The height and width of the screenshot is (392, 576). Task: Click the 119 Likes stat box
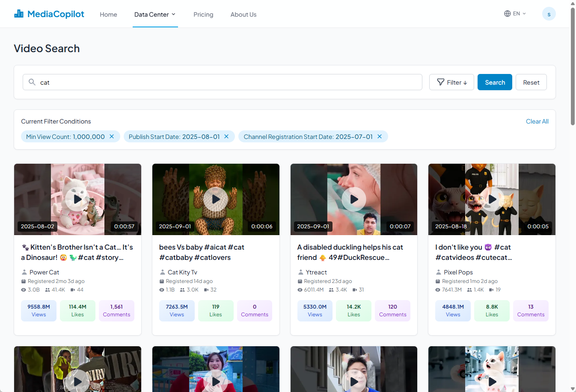point(216,311)
